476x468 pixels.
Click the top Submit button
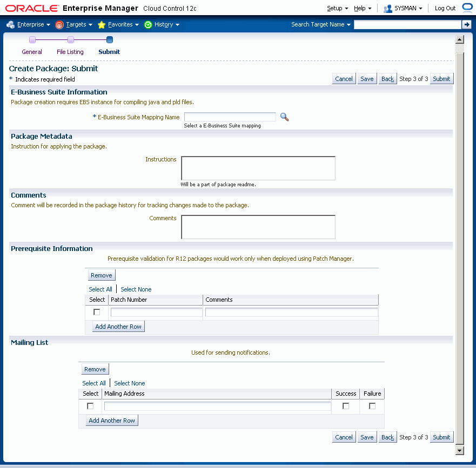(441, 79)
